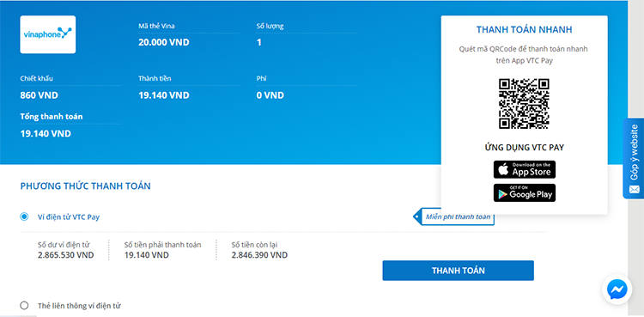Viewport: 644px width, 317px height.
Task: Click the Tổng thanh toán 19.140 VND amount
Action: click(x=46, y=134)
